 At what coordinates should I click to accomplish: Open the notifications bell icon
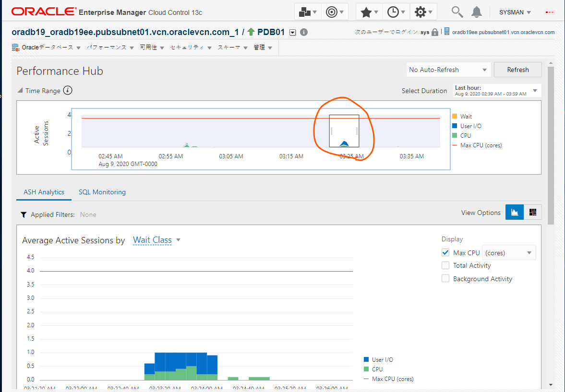coord(476,12)
